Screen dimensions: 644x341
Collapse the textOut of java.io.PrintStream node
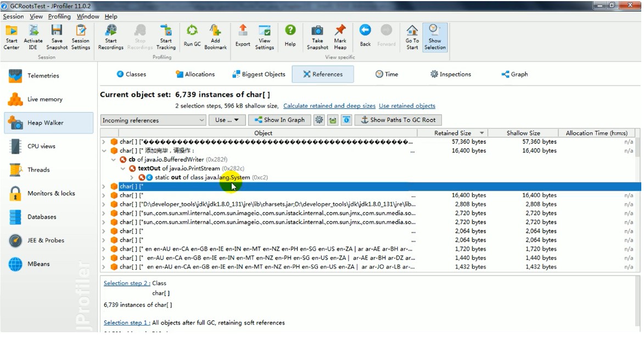(x=123, y=169)
